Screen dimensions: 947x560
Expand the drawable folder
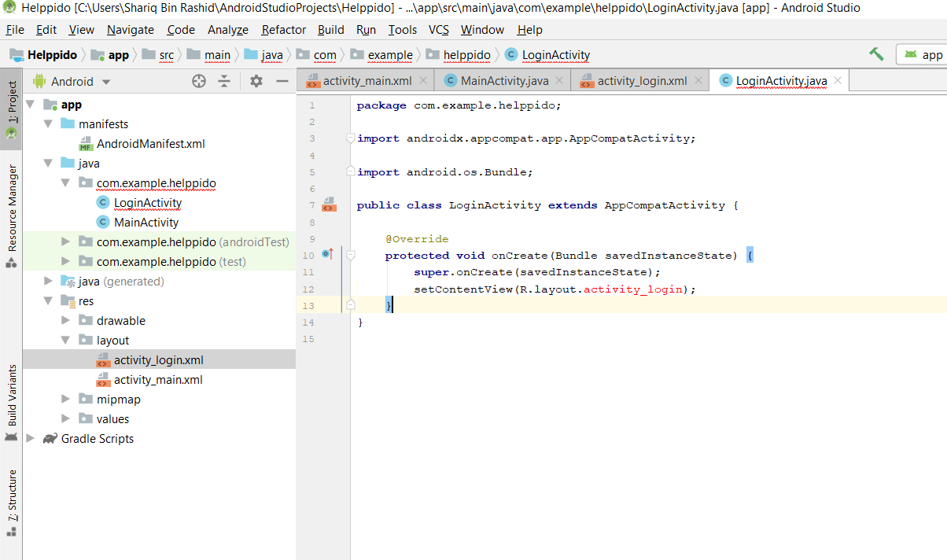65,321
